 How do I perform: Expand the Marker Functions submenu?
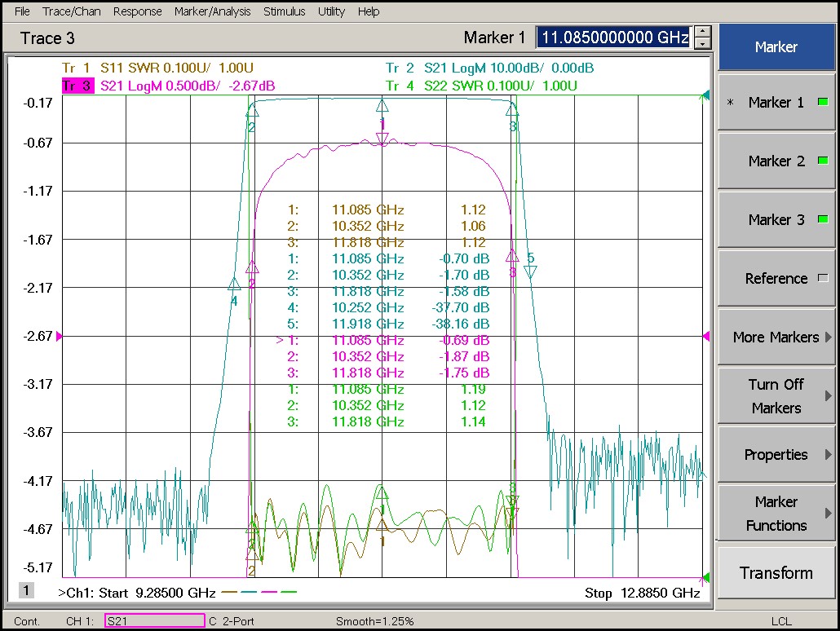(x=776, y=514)
